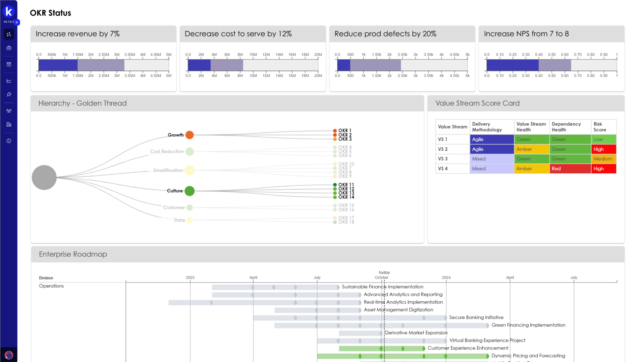Click the K logo in the sidebar

(x=8, y=12)
